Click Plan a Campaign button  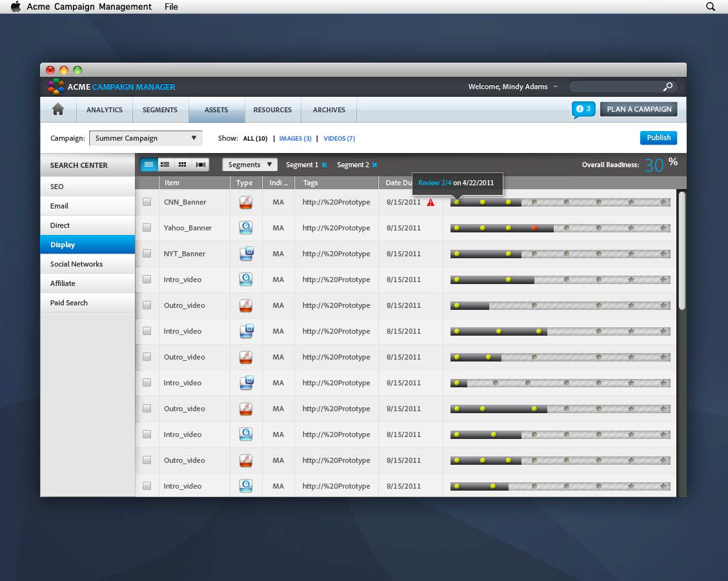(x=639, y=109)
